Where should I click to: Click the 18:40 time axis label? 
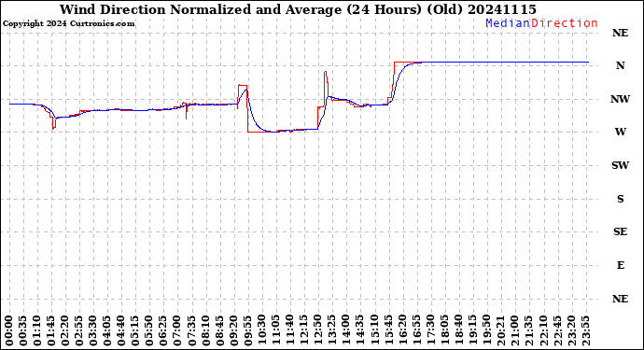tap(458, 331)
